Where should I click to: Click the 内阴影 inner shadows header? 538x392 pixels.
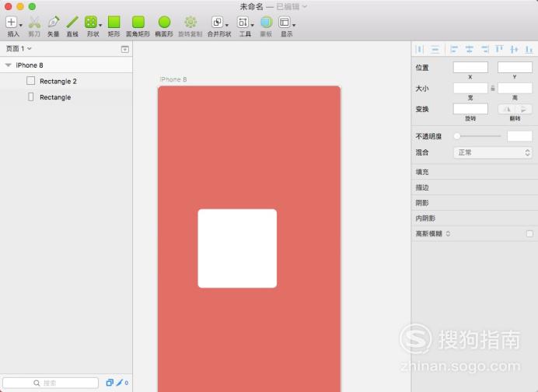(x=474, y=218)
